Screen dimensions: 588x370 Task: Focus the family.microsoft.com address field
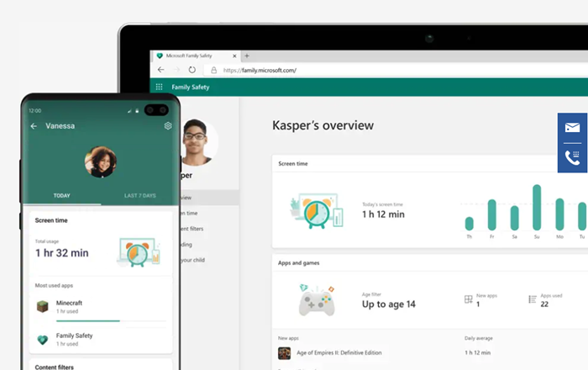(396, 70)
